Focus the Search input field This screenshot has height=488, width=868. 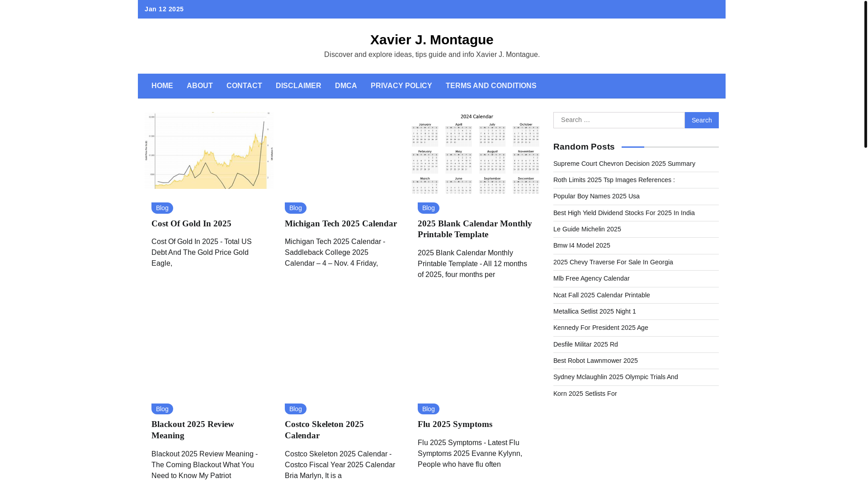[619, 120]
